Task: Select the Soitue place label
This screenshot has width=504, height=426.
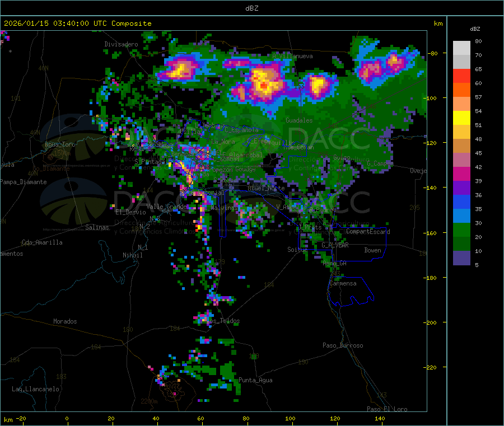Action: pos(297,250)
